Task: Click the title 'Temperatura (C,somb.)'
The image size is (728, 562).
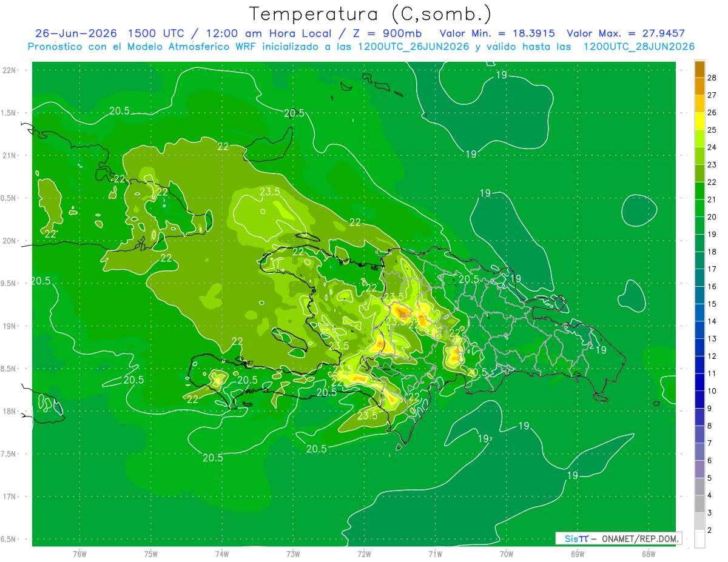Action: [x=370, y=14]
